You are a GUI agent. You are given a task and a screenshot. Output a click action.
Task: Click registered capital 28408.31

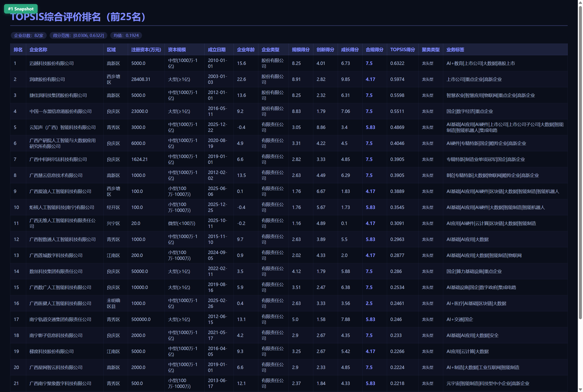coord(141,79)
